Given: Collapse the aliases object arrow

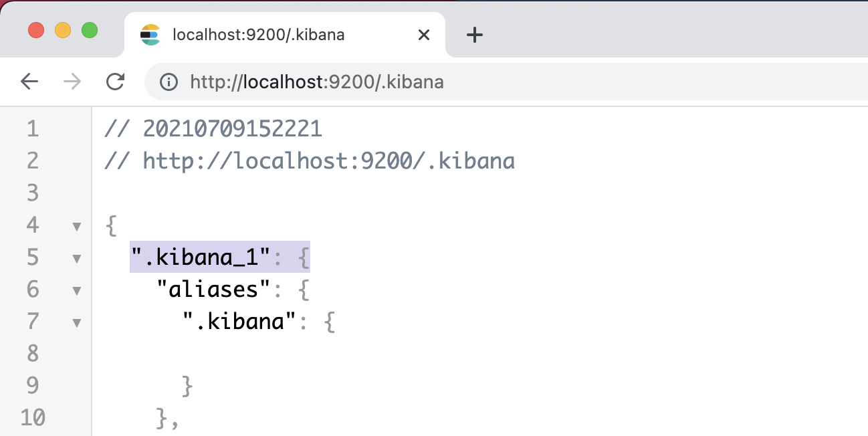Looking at the screenshot, I should tap(77, 291).
